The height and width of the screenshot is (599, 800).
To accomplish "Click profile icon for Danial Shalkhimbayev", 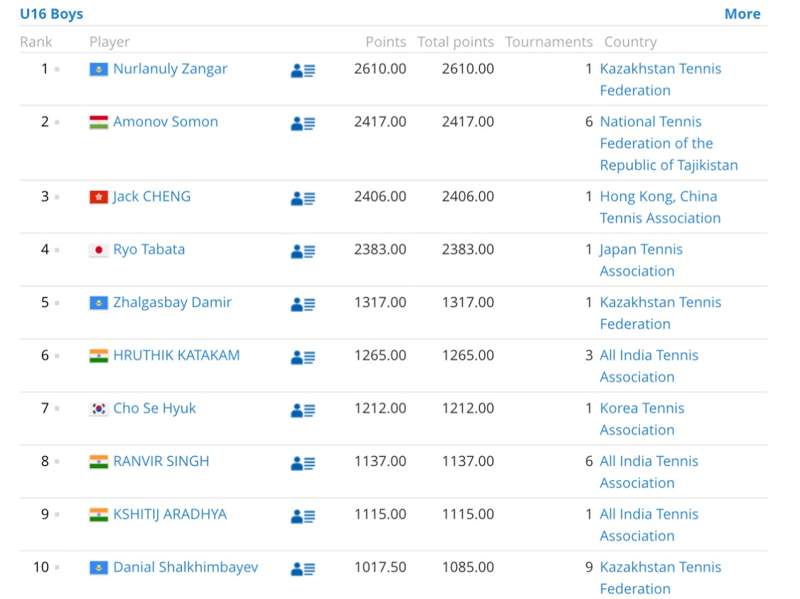I will [x=303, y=569].
